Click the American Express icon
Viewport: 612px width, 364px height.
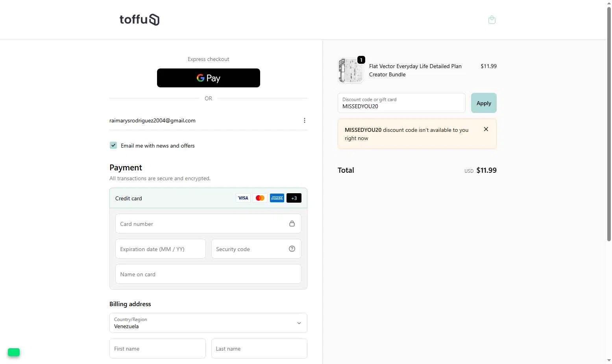[277, 198]
